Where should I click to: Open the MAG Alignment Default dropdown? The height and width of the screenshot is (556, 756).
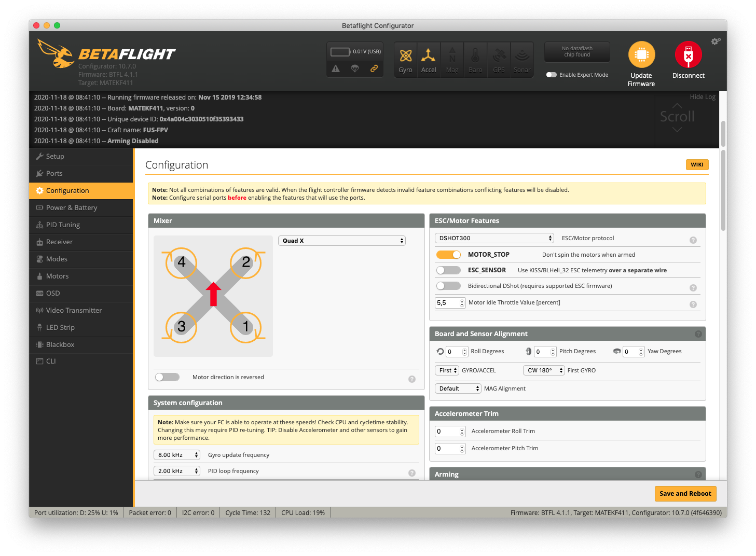pos(458,388)
